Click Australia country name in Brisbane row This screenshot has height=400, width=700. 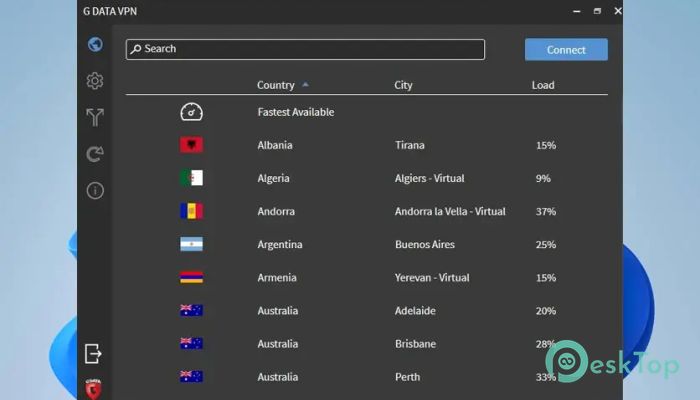click(278, 343)
